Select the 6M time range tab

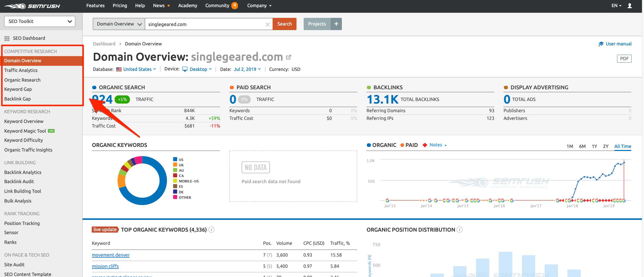[582, 146]
